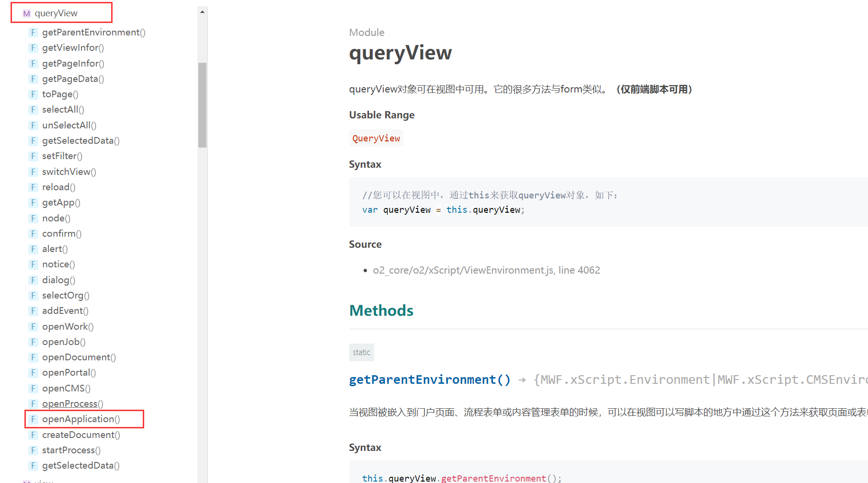Jump to the getParentEnvironment() method heading
This screenshot has height=483, width=868.
(x=430, y=380)
